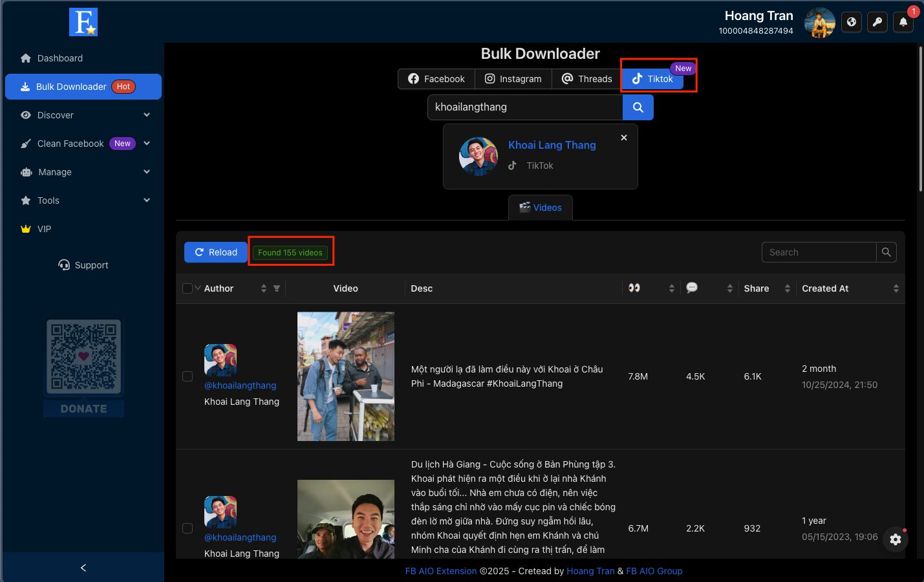Viewport: 924px width, 582px height.
Task: Open the FB AIO Group footer link
Action: click(x=654, y=571)
